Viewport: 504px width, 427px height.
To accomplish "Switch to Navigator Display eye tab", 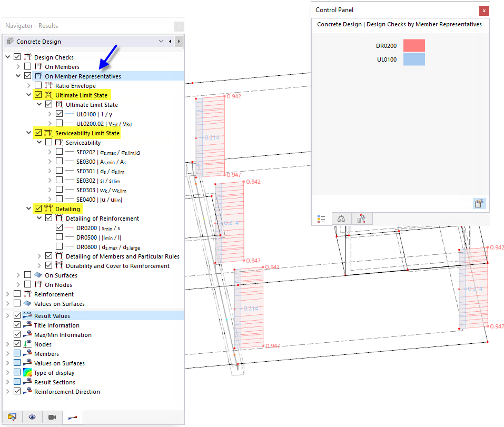I will 32,417.
